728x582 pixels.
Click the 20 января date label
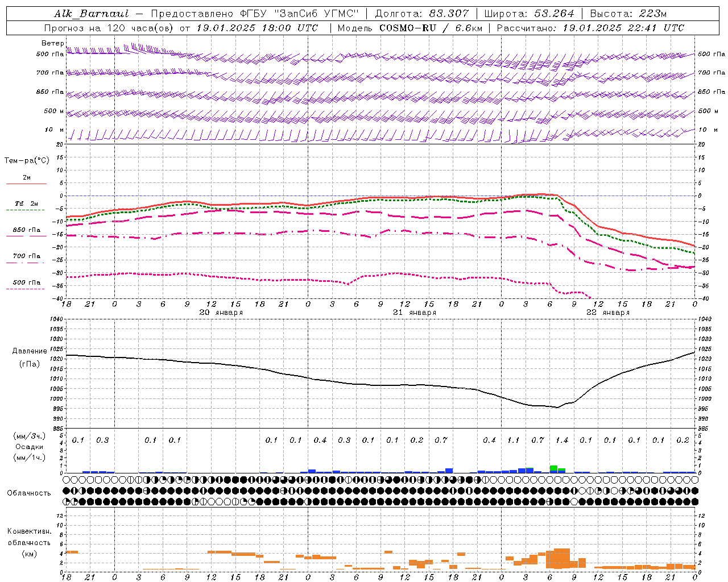221,313
